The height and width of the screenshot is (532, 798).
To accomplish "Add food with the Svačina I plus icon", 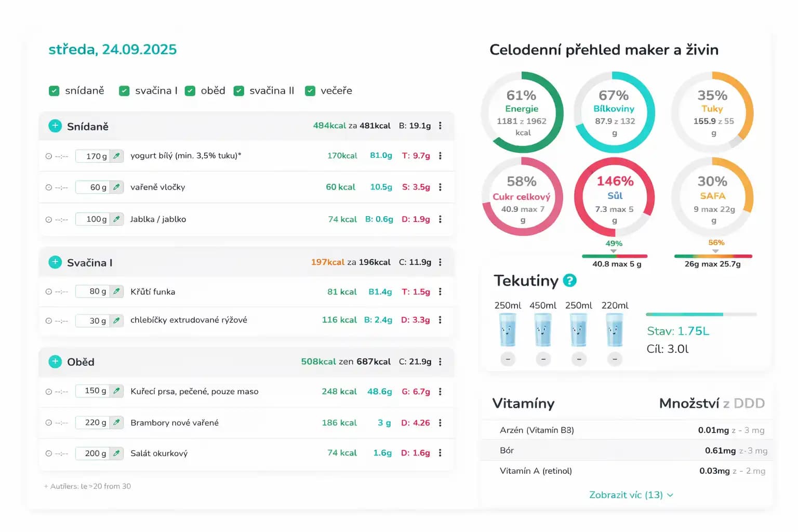I will click(55, 262).
